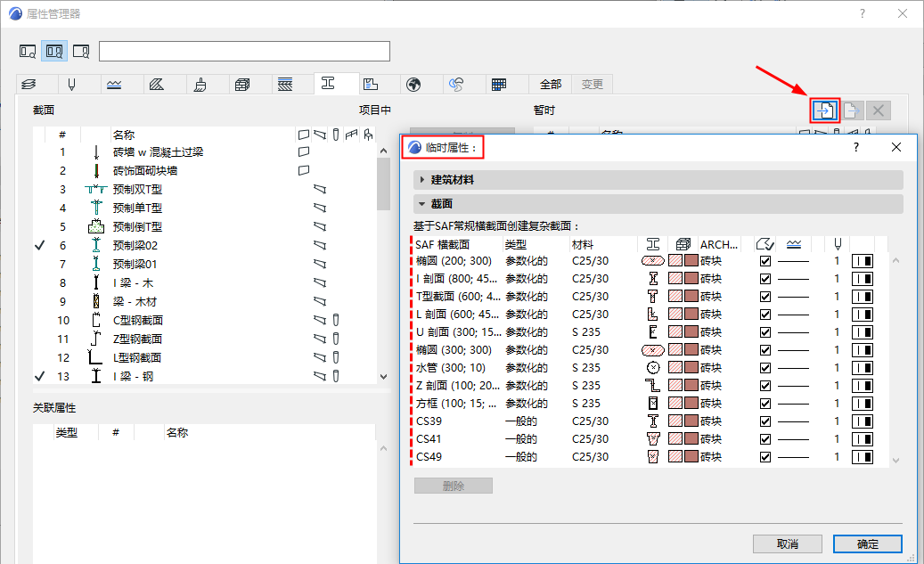Click help question mark in 临时属性 dialog
This screenshot has height=564, width=924.
(856, 147)
